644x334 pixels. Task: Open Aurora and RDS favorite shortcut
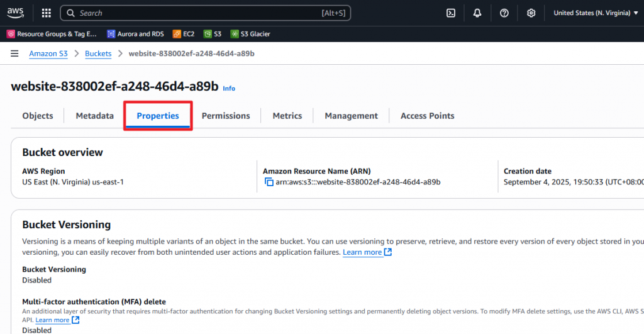[136, 34]
